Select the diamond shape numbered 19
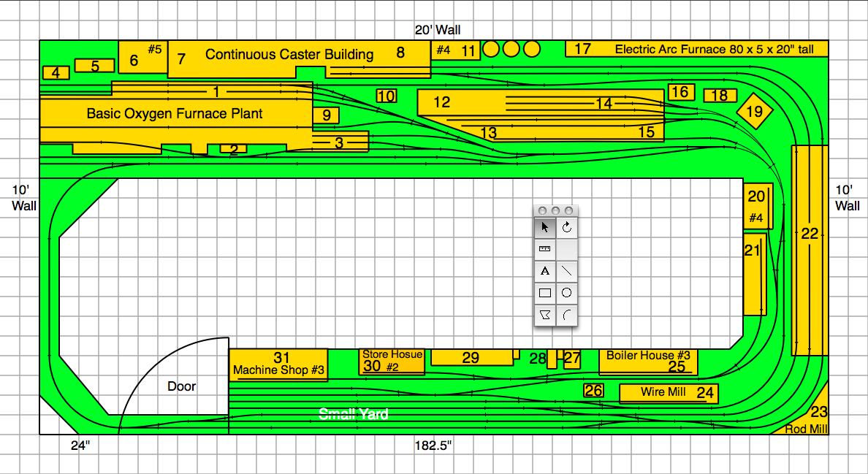The height and width of the screenshot is (474, 868). (755, 112)
